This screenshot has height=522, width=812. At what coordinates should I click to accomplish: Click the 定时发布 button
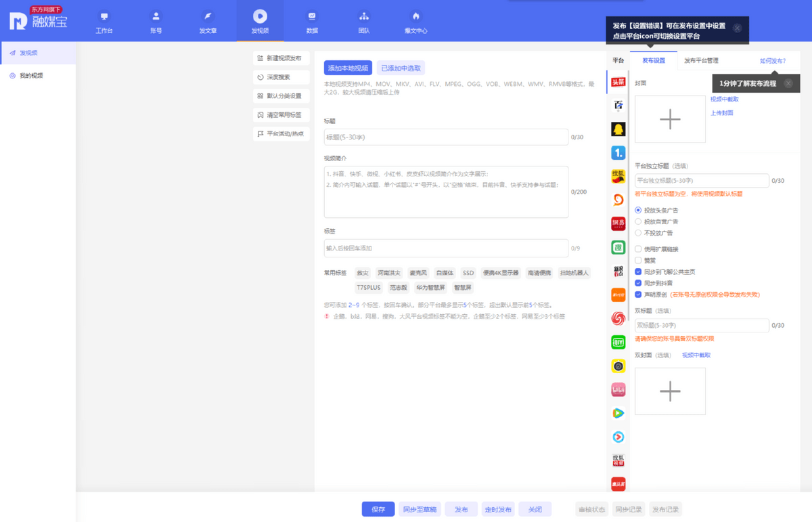[x=498, y=509]
